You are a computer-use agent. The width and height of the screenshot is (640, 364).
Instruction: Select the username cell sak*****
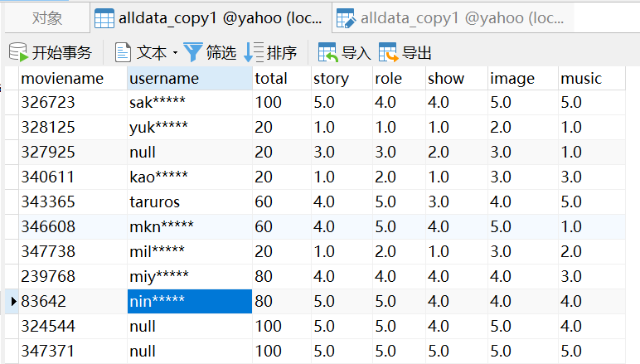(190, 103)
